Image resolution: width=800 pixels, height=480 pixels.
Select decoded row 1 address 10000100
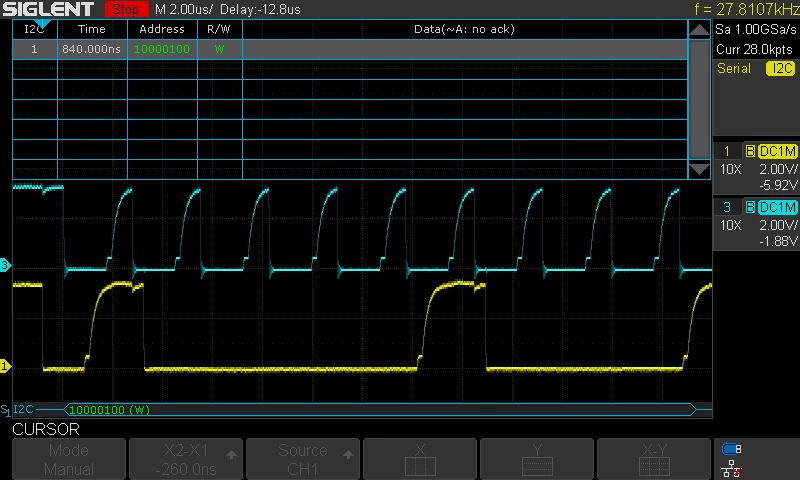[x=162, y=49]
